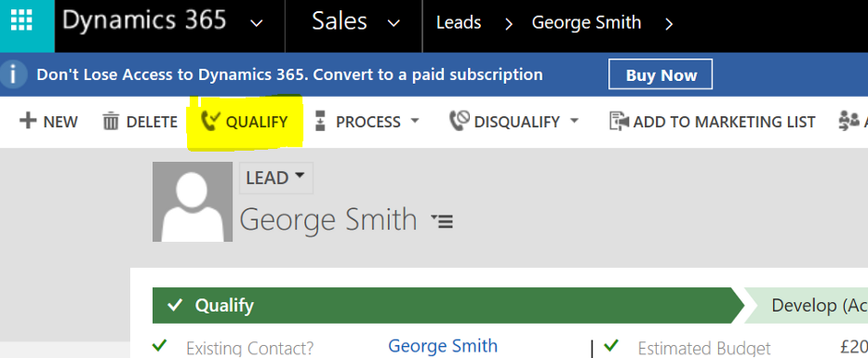Screen dimensions: 868x358
Task: Click the George Smith record title
Action: coord(328,219)
